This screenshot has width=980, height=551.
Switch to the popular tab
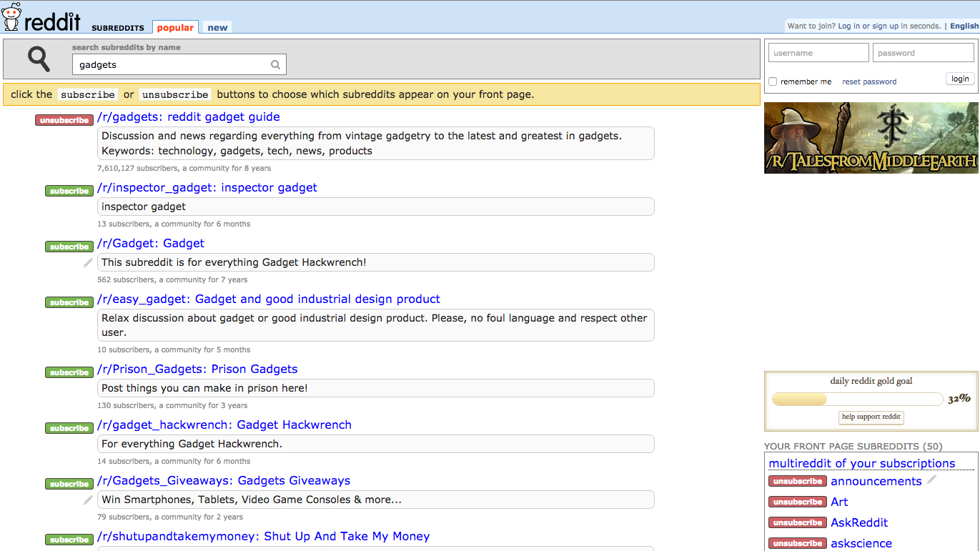click(175, 27)
